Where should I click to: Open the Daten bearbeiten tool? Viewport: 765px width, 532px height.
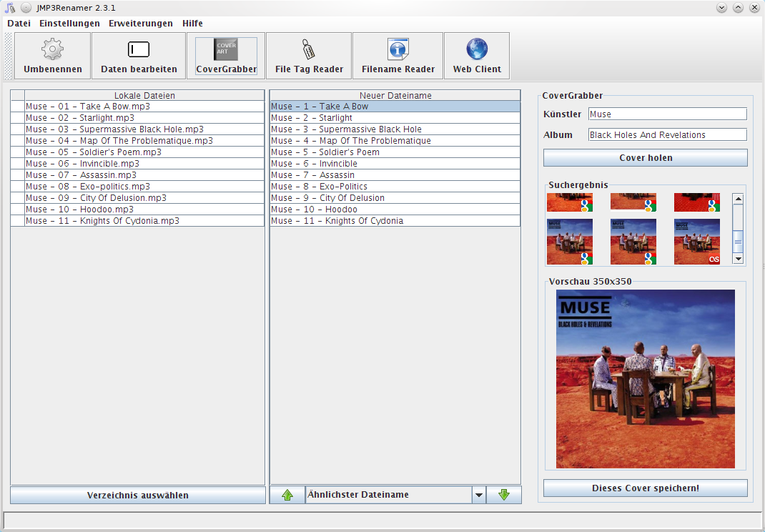coord(139,56)
